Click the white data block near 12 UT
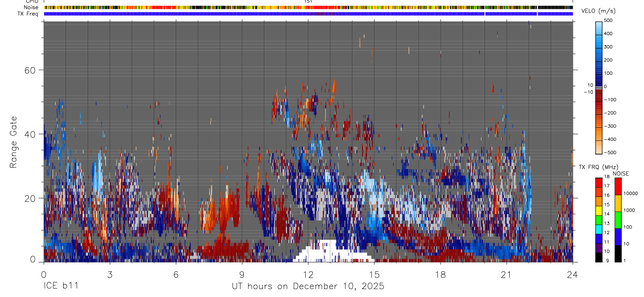 [x=334, y=251]
